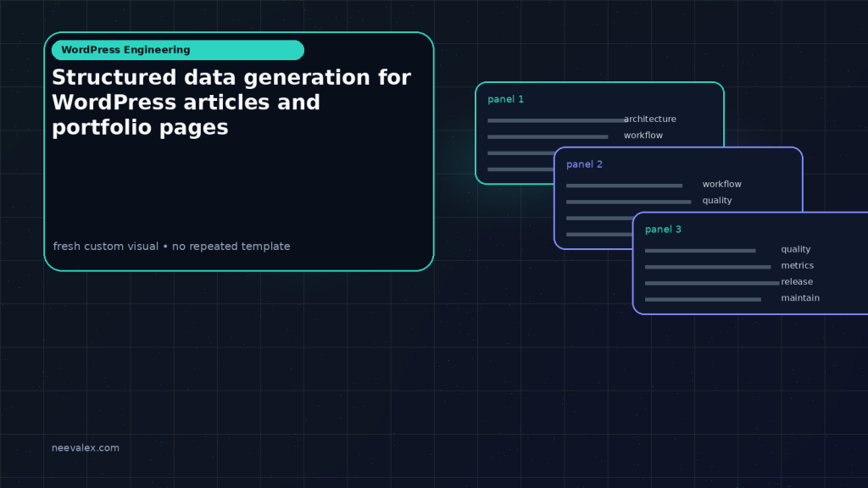Click 'maintain' label in panel 3

[x=800, y=297]
